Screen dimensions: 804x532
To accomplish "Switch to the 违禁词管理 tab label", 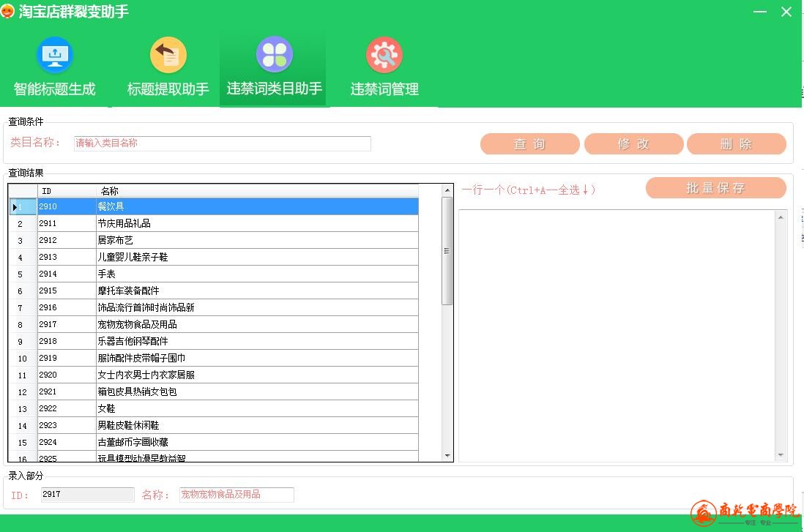I will (x=384, y=89).
